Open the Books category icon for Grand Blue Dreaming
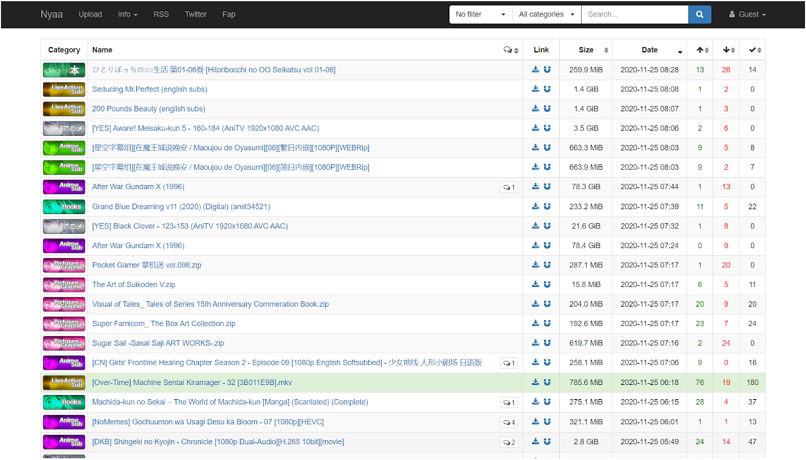 tap(64, 207)
